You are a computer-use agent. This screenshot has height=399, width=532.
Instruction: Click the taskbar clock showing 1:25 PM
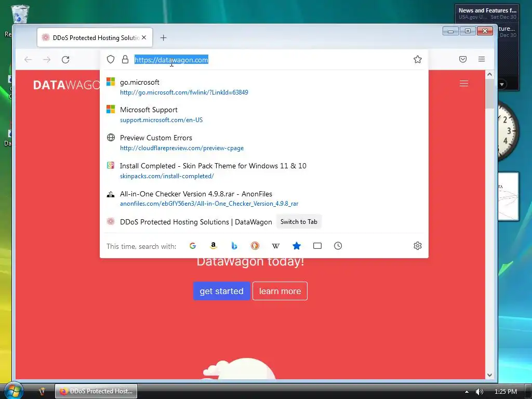pos(506,392)
